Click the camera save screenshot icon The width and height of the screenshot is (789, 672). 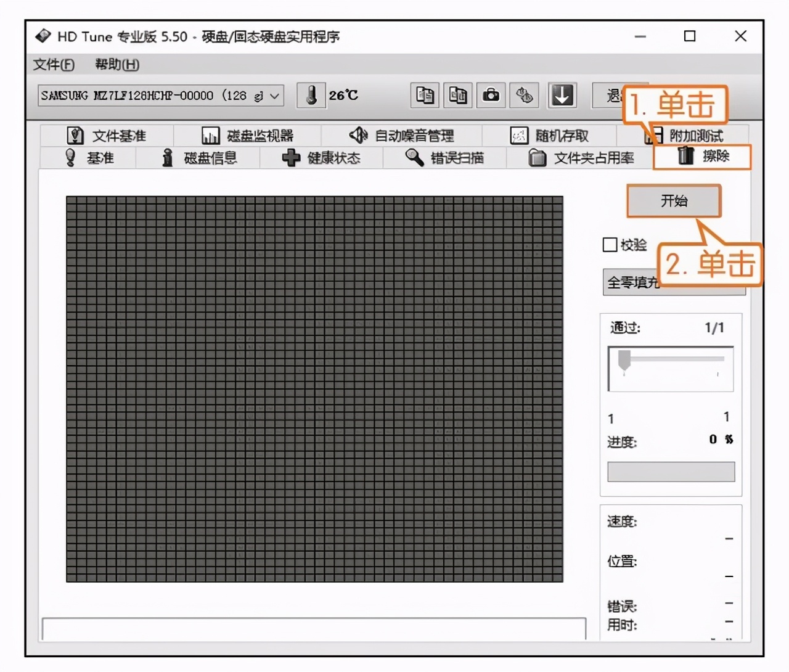point(491,96)
